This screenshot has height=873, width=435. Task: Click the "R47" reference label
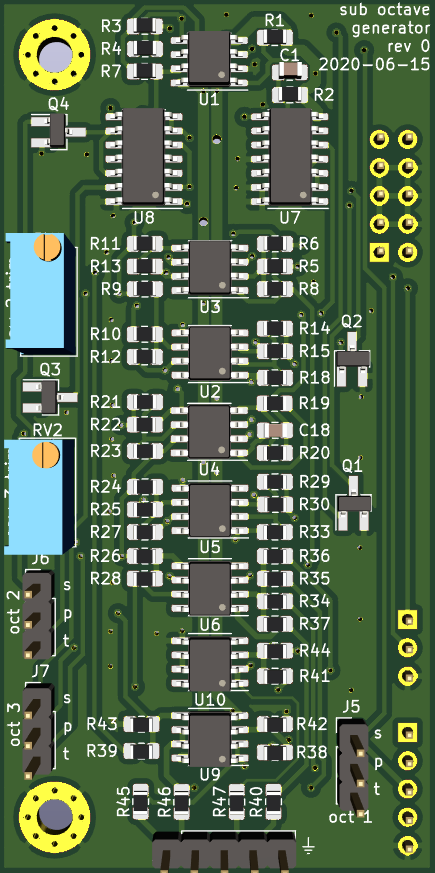[x=220, y=801]
